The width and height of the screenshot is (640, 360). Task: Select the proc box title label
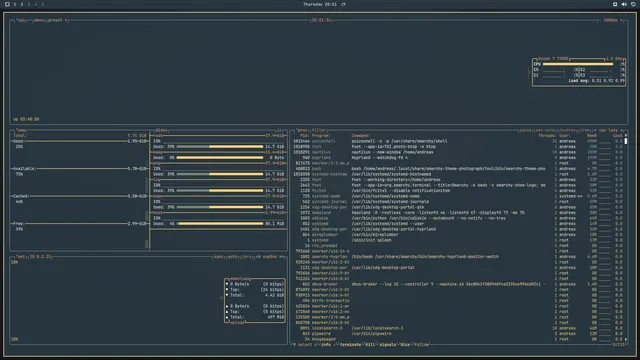(302, 130)
